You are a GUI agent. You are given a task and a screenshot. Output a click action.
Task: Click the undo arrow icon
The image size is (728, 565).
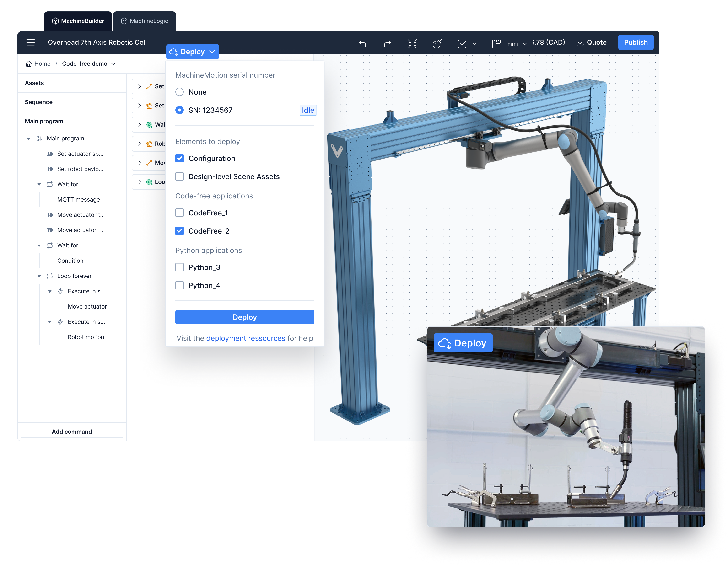(x=362, y=43)
